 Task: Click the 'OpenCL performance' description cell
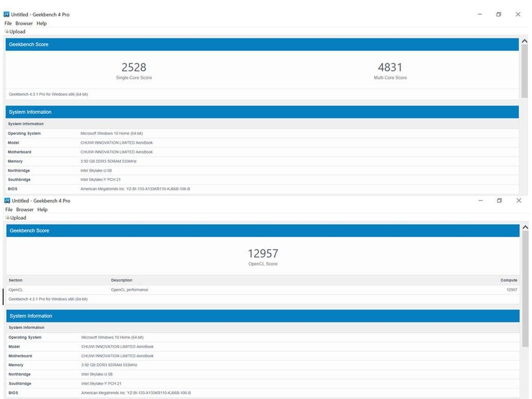click(129, 290)
